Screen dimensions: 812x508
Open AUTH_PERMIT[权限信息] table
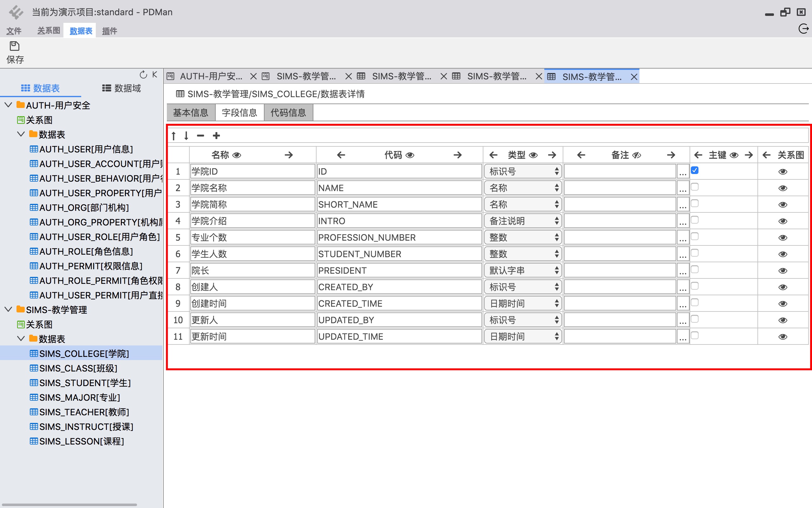[x=86, y=266]
